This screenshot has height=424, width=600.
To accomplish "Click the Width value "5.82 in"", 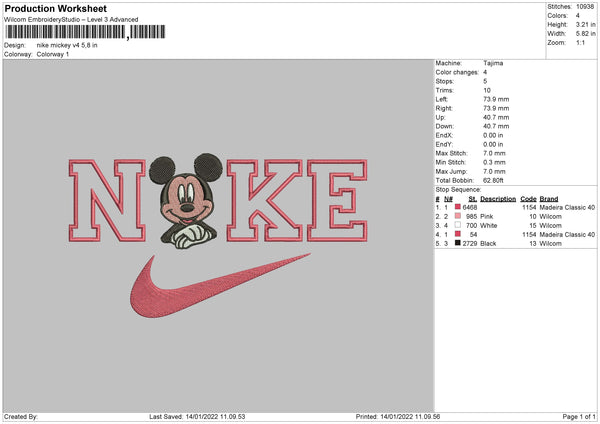I will 585,34.
